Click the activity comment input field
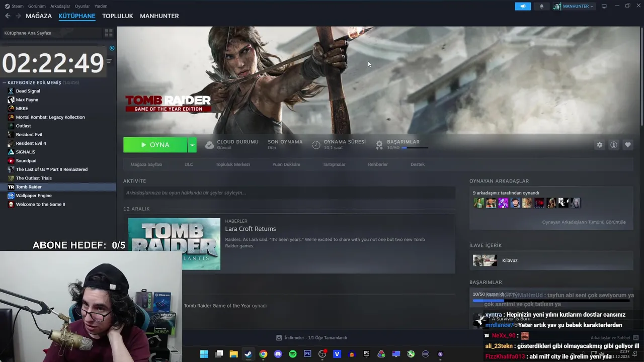 (289, 193)
